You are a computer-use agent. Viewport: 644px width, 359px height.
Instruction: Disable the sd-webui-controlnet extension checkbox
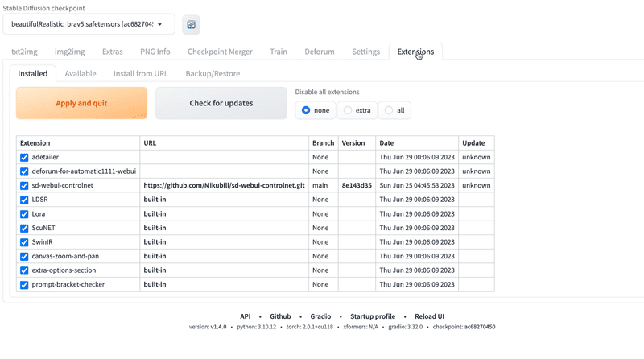point(24,185)
